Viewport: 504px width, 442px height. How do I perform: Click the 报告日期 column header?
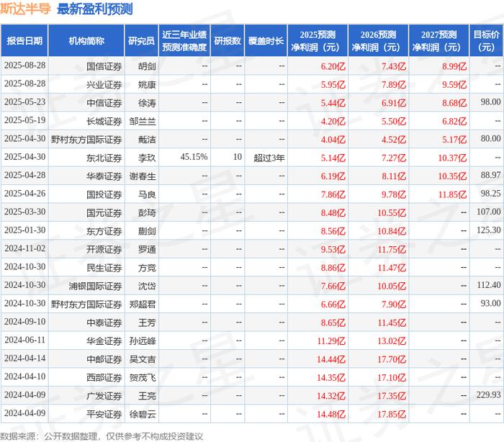click(x=24, y=41)
